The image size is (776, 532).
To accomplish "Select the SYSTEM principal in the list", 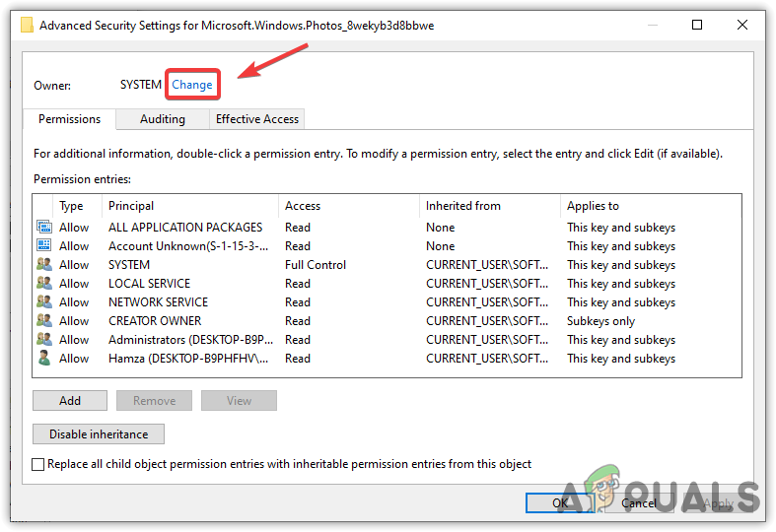I will pyautogui.click(x=128, y=265).
